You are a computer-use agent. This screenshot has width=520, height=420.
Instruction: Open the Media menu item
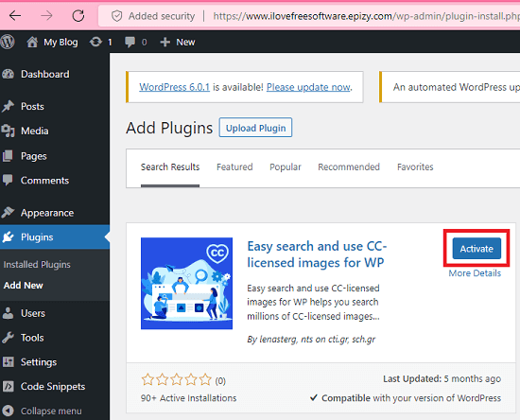point(34,131)
